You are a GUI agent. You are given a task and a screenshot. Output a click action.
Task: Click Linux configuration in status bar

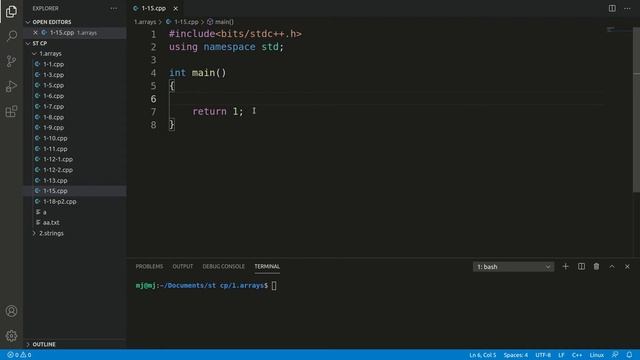(596, 355)
